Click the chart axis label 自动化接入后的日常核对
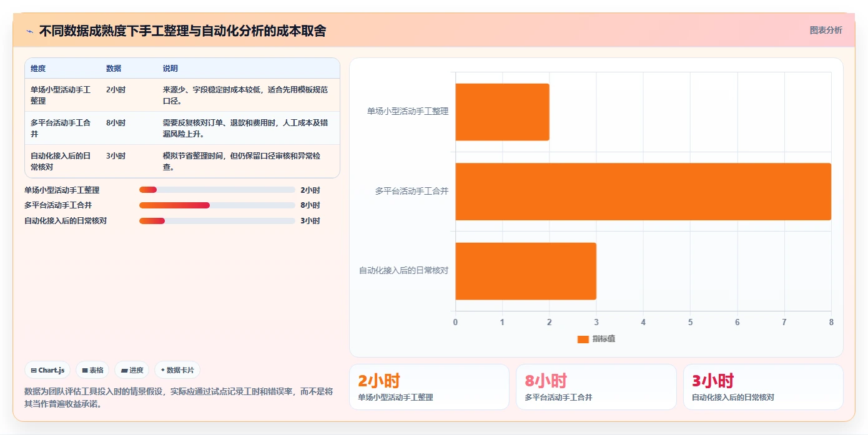Viewport: 868px width, 435px height. 403,270
